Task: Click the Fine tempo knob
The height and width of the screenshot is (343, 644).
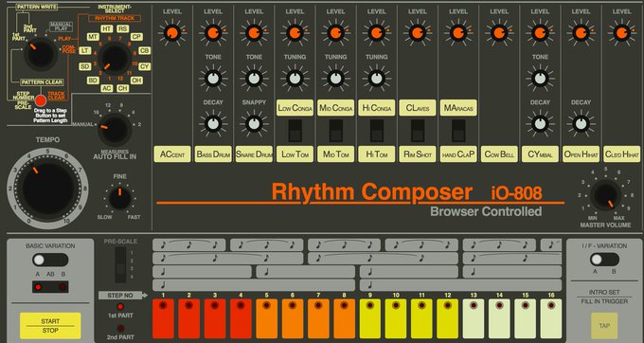Action: (x=120, y=198)
